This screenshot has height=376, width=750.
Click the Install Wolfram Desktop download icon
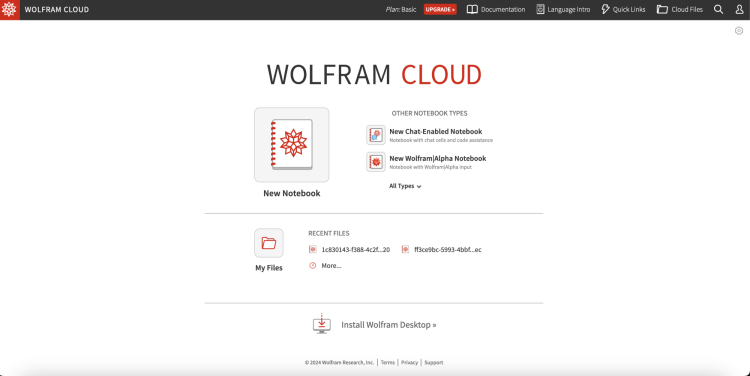tap(322, 324)
